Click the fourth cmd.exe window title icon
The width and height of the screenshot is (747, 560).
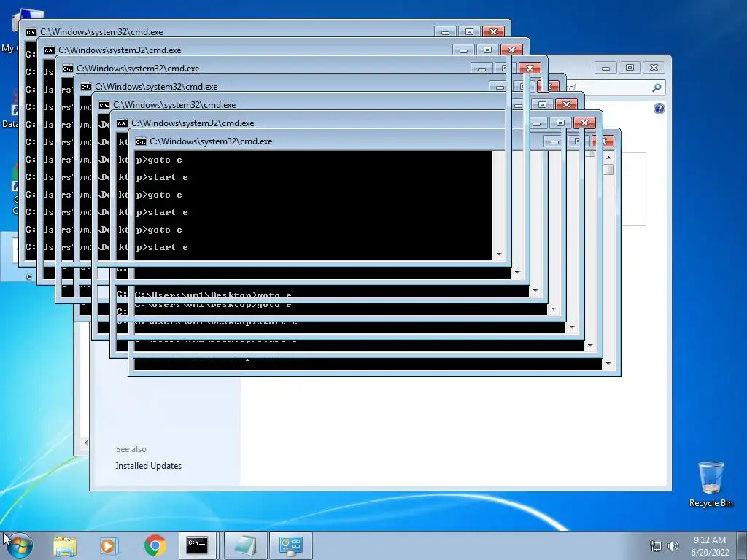click(86, 87)
